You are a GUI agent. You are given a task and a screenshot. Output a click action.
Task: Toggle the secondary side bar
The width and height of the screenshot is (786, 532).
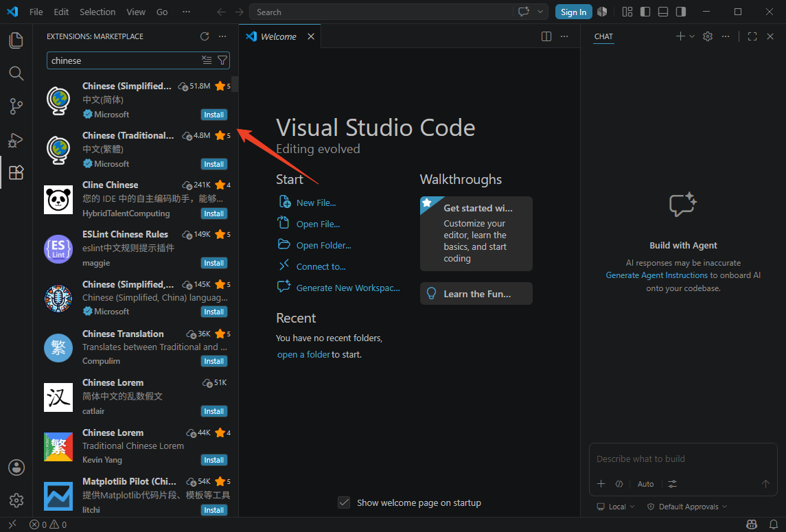pyautogui.click(x=681, y=12)
